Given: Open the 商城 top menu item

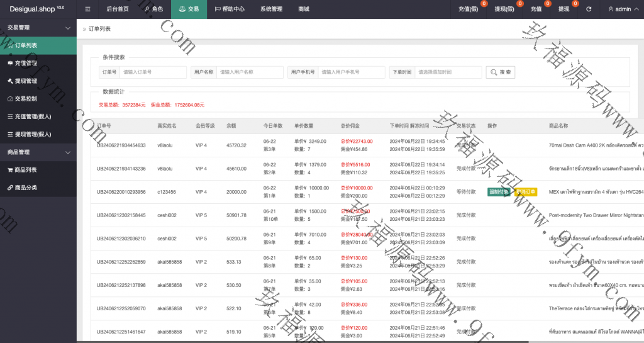Looking at the screenshot, I should click(304, 9).
